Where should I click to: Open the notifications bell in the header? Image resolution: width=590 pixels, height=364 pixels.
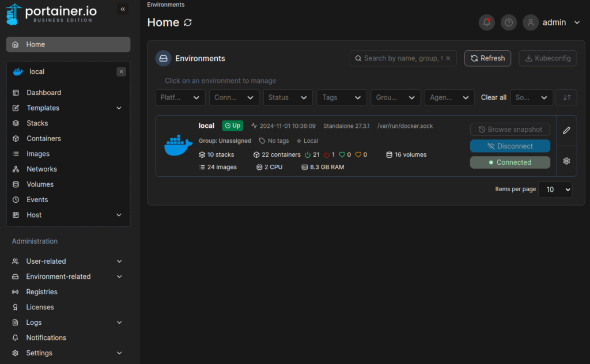point(486,22)
